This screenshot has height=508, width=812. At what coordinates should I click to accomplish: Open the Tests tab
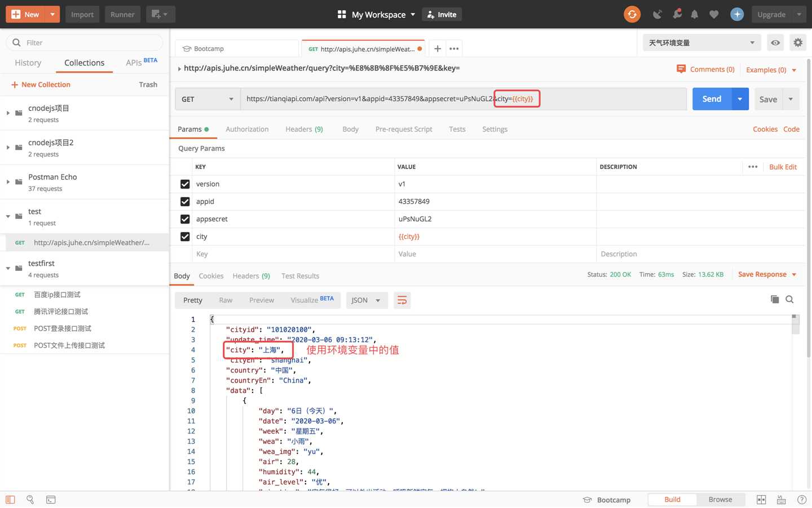[457, 129]
